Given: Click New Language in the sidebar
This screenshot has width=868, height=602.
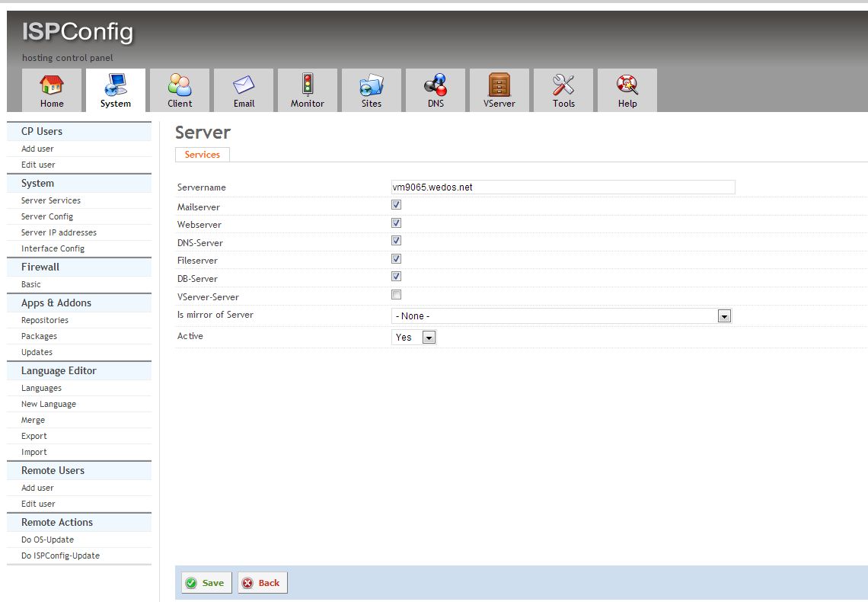Looking at the screenshot, I should pos(49,405).
